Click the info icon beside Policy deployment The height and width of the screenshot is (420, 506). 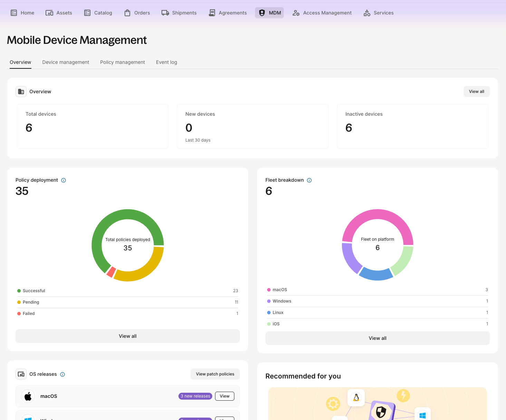click(x=64, y=180)
